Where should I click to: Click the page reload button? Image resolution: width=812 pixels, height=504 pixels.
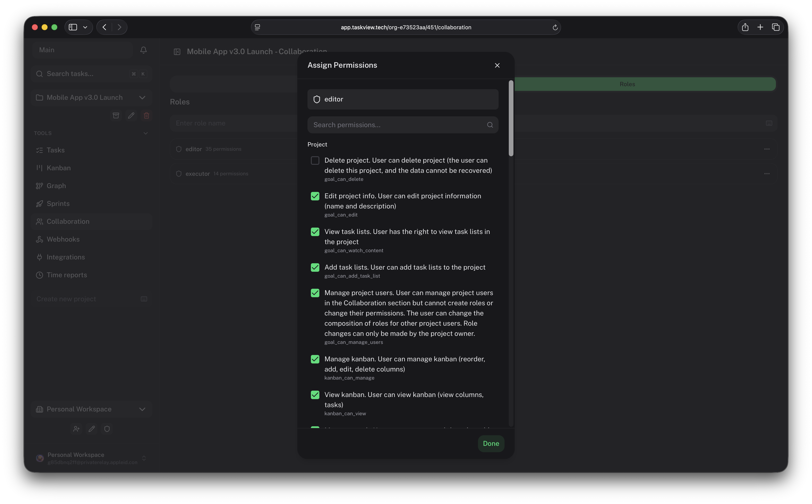[x=555, y=28]
